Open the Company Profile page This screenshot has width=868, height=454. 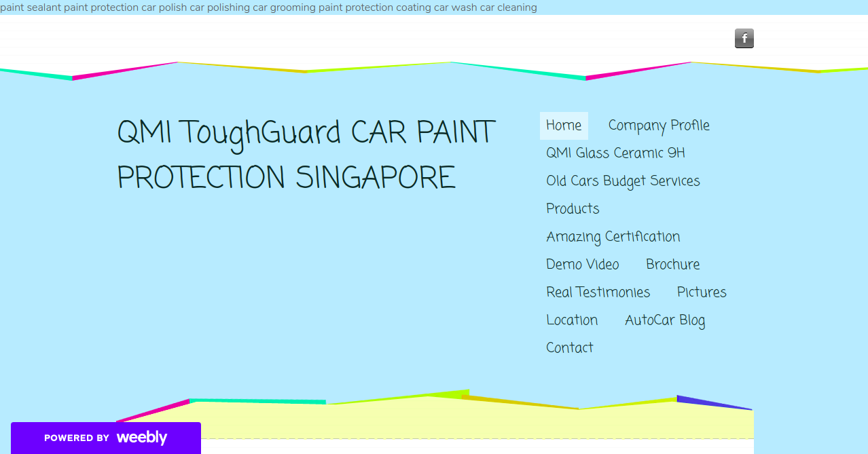point(659,126)
